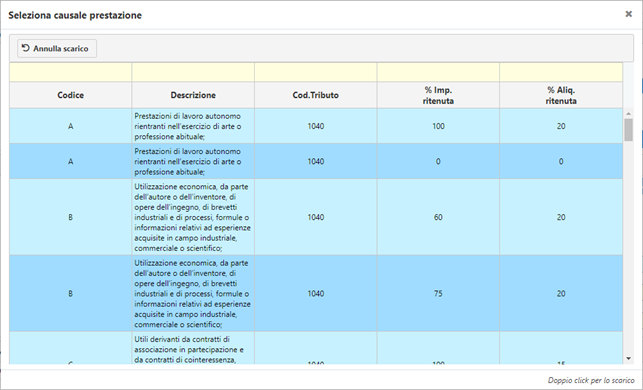Image resolution: width=643 pixels, height=390 pixels.
Task: Click the scrollbar up arrow
Action: point(628,114)
